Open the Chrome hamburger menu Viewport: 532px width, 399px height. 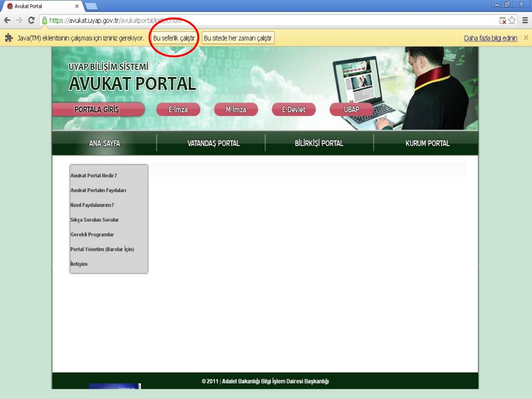point(525,20)
